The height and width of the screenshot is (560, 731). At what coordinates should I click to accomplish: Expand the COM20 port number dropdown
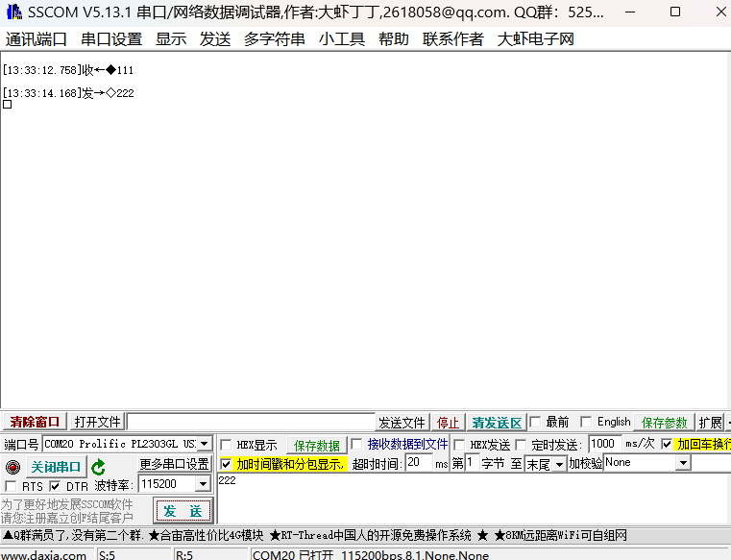pos(204,444)
